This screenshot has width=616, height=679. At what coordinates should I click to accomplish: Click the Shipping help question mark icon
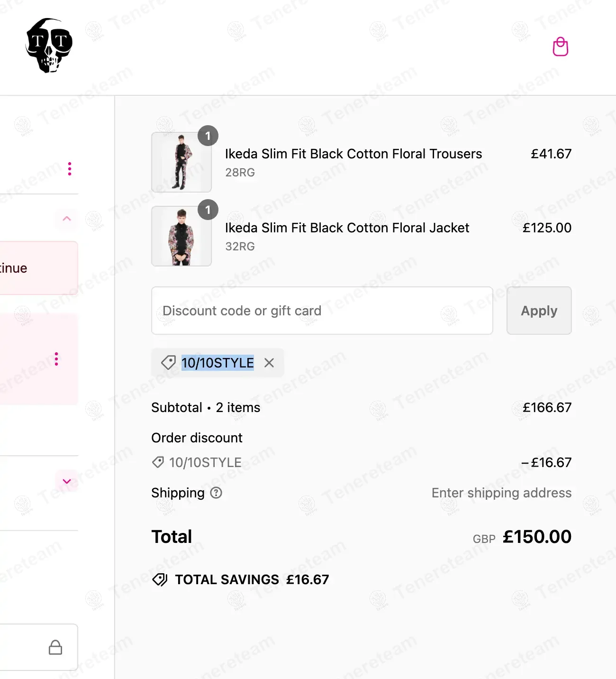216,493
